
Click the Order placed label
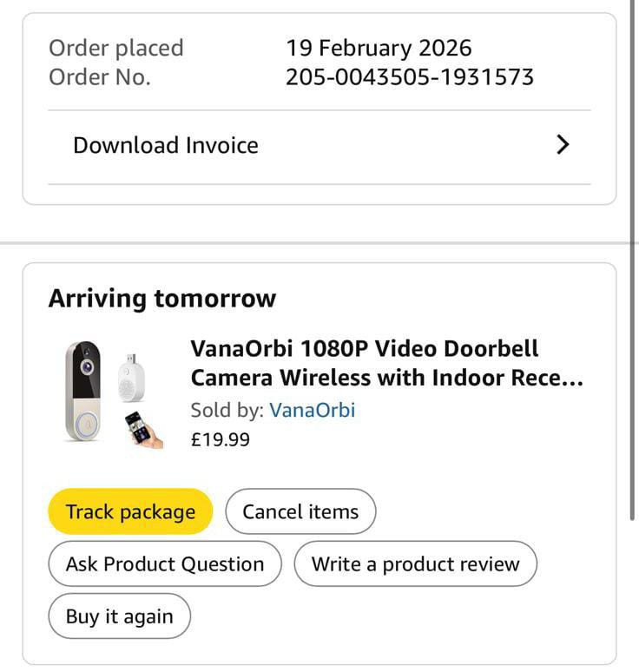(x=115, y=48)
